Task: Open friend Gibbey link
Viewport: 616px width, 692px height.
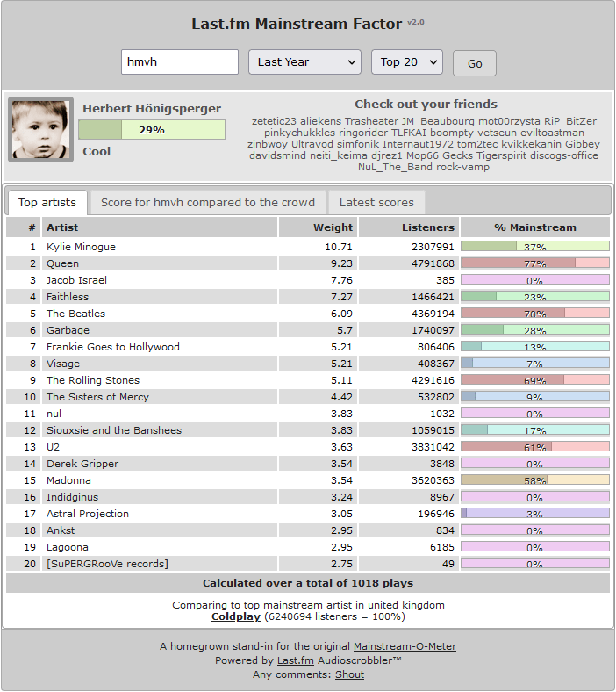Action: coord(583,144)
